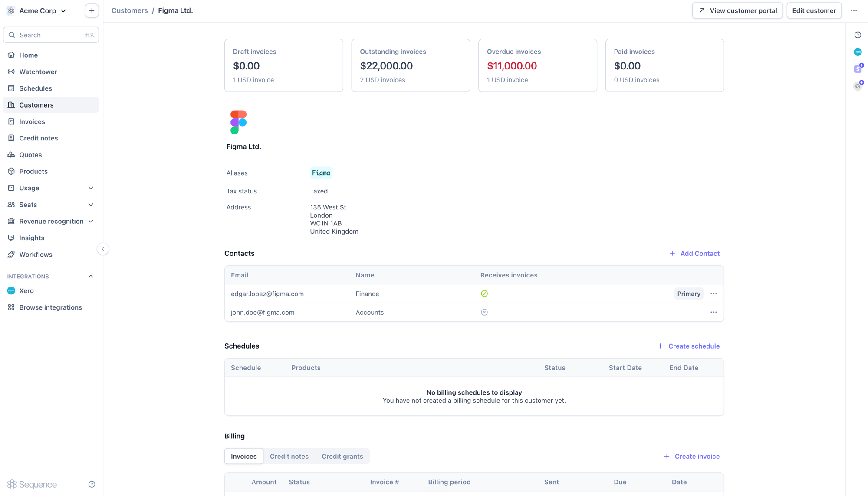
Task: Select the Invoices billing tab
Action: click(244, 456)
